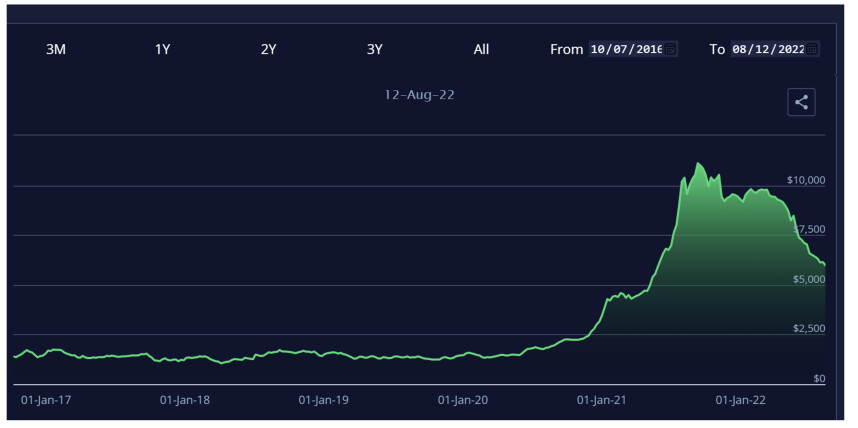Click the chart's highest peak point
The image size is (858, 428).
[698, 163]
